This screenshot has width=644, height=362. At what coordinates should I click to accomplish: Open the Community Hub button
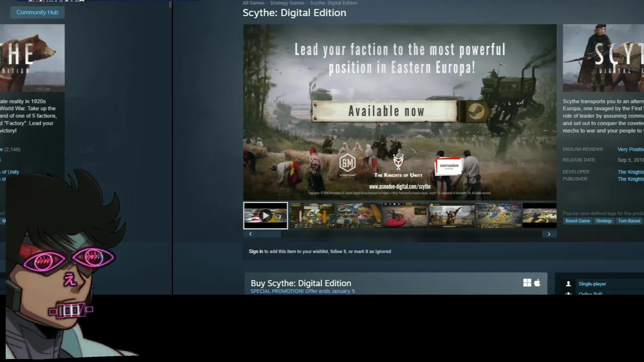[x=37, y=12]
